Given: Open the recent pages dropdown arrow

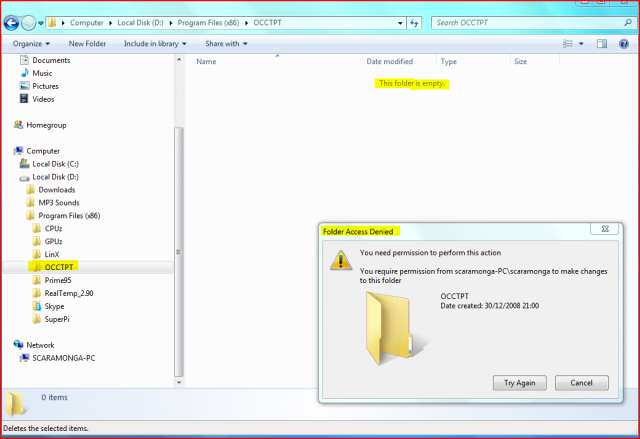Looking at the screenshot, I should click(x=41, y=23).
